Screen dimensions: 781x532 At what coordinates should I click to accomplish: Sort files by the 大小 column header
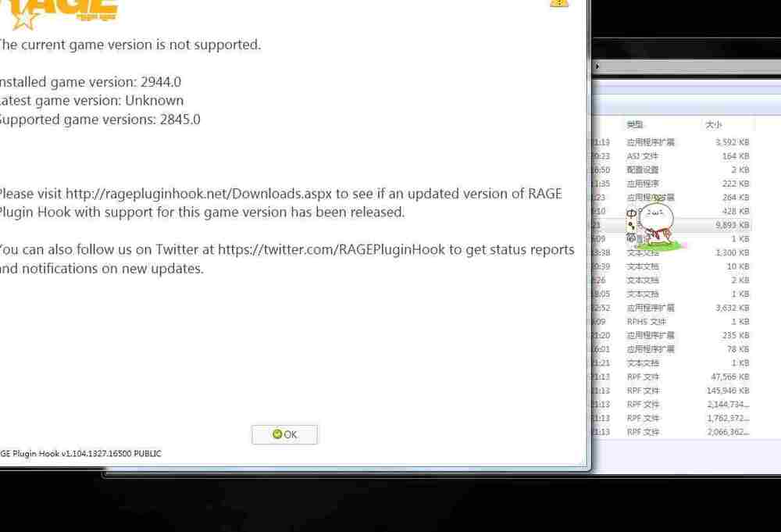coord(714,125)
